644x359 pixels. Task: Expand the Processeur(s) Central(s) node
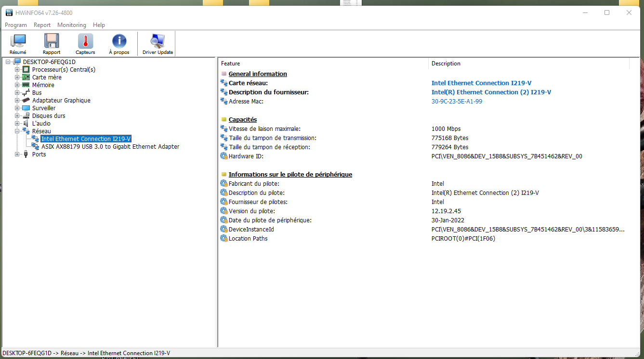pyautogui.click(x=17, y=69)
